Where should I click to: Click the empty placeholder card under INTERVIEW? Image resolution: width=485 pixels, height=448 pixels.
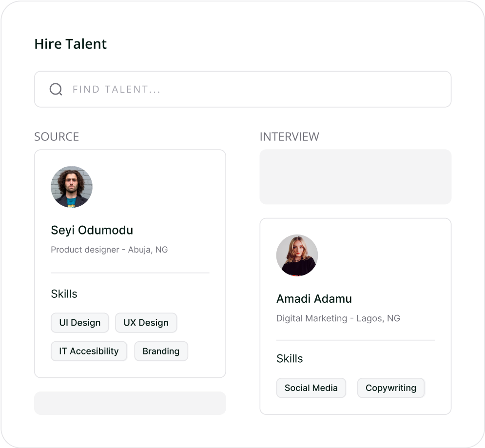pyautogui.click(x=355, y=176)
